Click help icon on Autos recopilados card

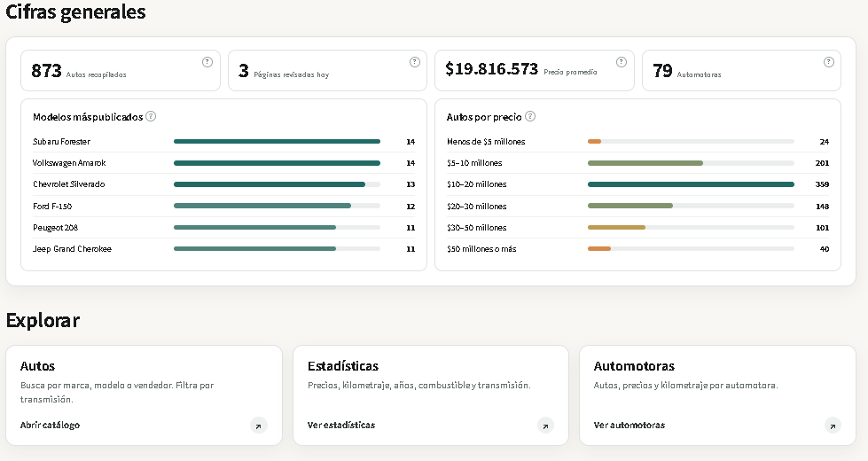coord(207,62)
